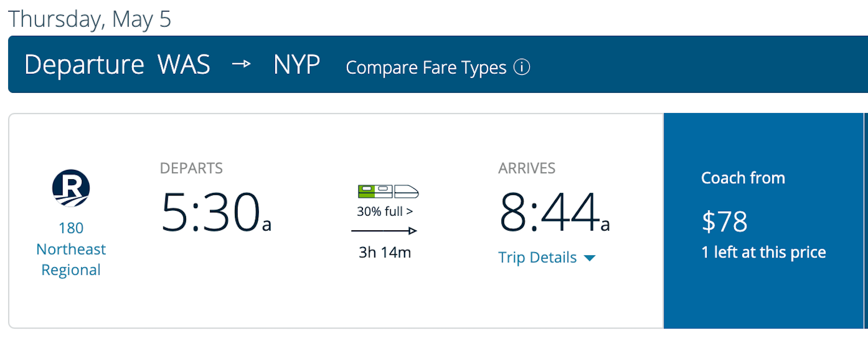
Task: Open Compare Fare Types
Action: tap(425, 67)
